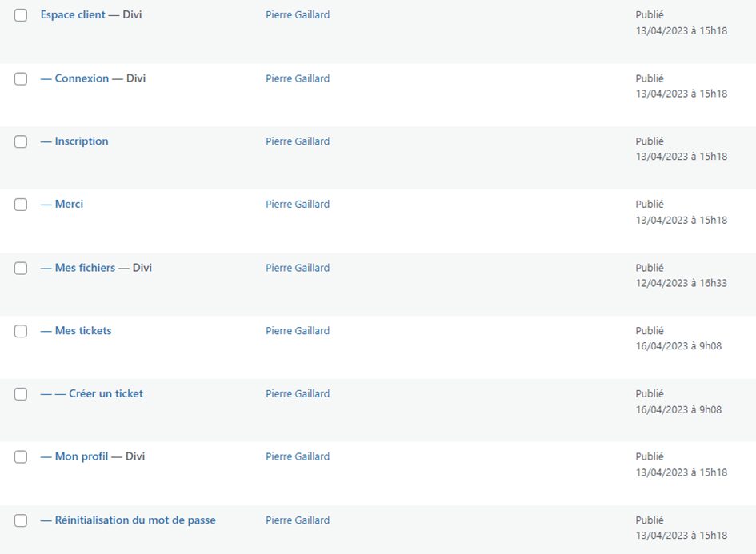756x554 pixels.
Task: Click author Pierre Gaillard on Mes tickets row
Action: coord(297,331)
